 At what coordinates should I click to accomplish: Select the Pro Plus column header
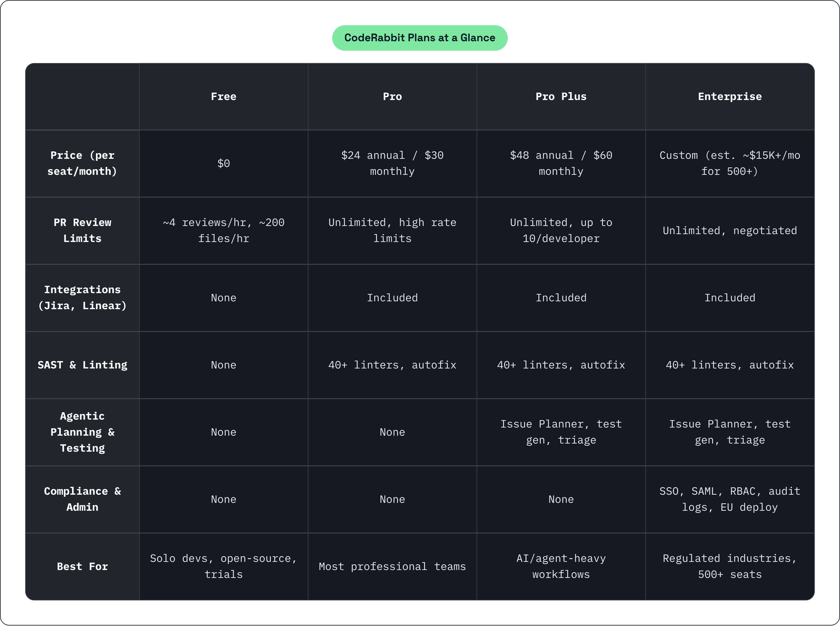click(561, 97)
